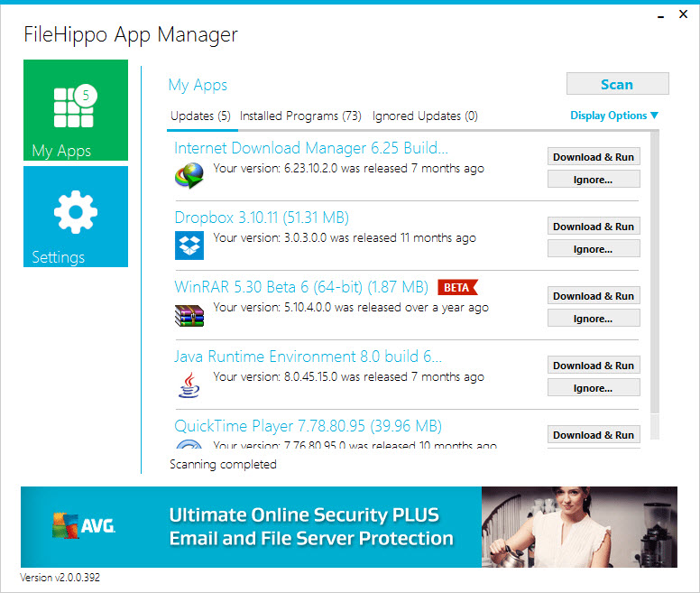700x593 pixels.
Task: Click 'Your version: 5.10.4.0.0' text
Action: [x=351, y=308]
